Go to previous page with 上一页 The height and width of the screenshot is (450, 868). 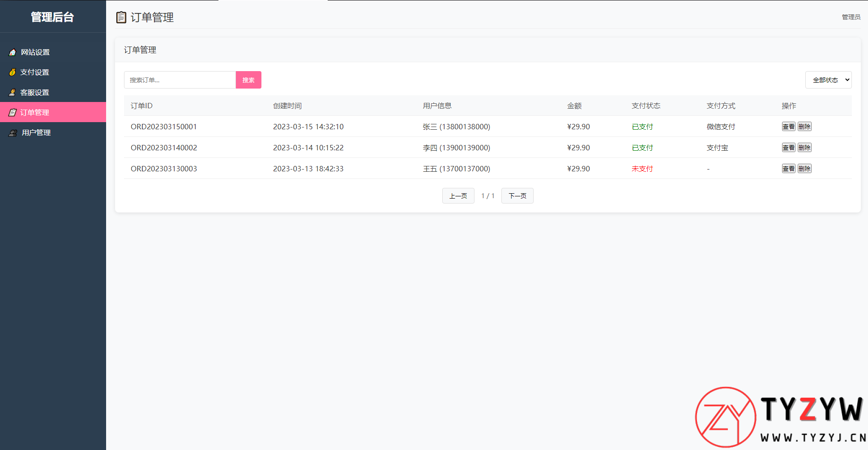tap(458, 196)
